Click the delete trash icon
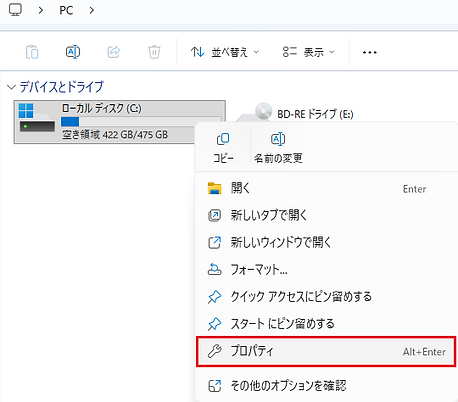Viewport: 458px width, 402px height. [154, 52]
